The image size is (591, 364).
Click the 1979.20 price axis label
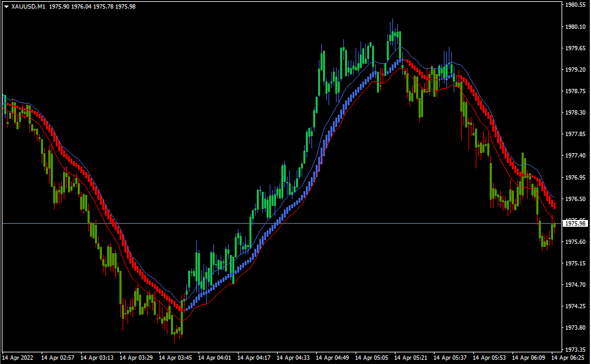tap(574, 70)
